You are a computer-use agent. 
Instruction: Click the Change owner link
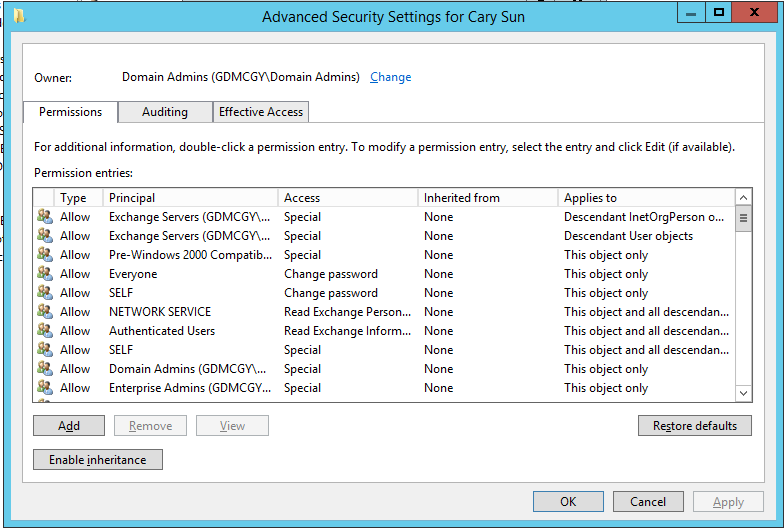(x=390, y=77)
